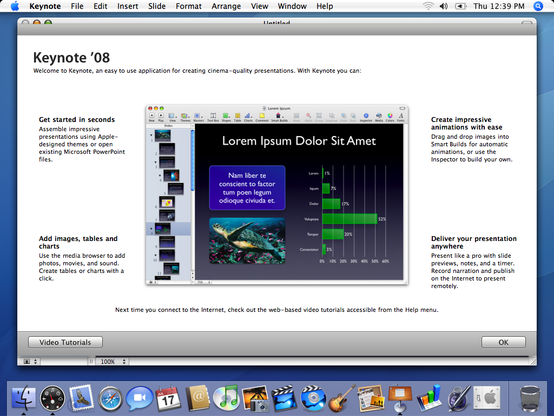Open iDVD disc icon in Dock
The image size is (554, 416).
point(313,398)
